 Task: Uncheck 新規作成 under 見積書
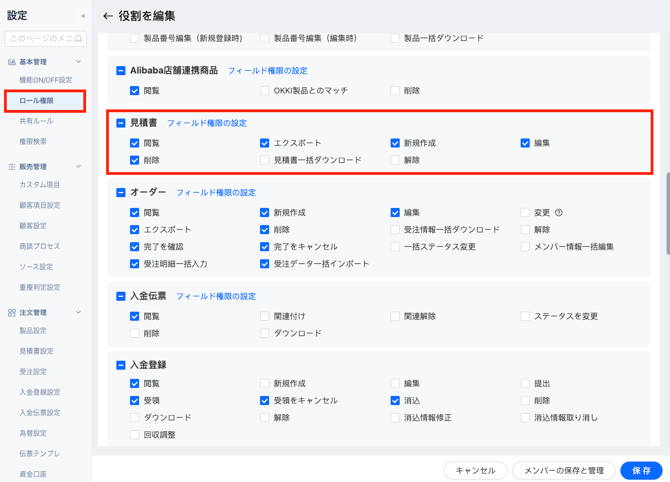(395, 143)
